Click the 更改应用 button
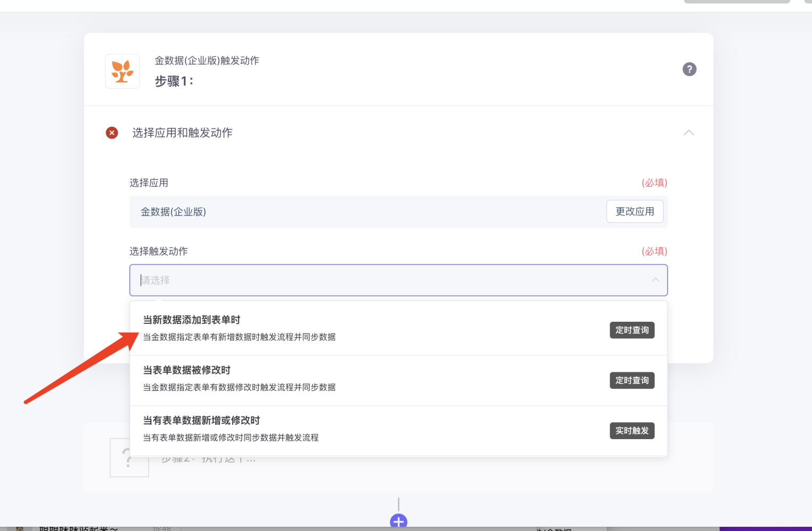 point(635,211)
